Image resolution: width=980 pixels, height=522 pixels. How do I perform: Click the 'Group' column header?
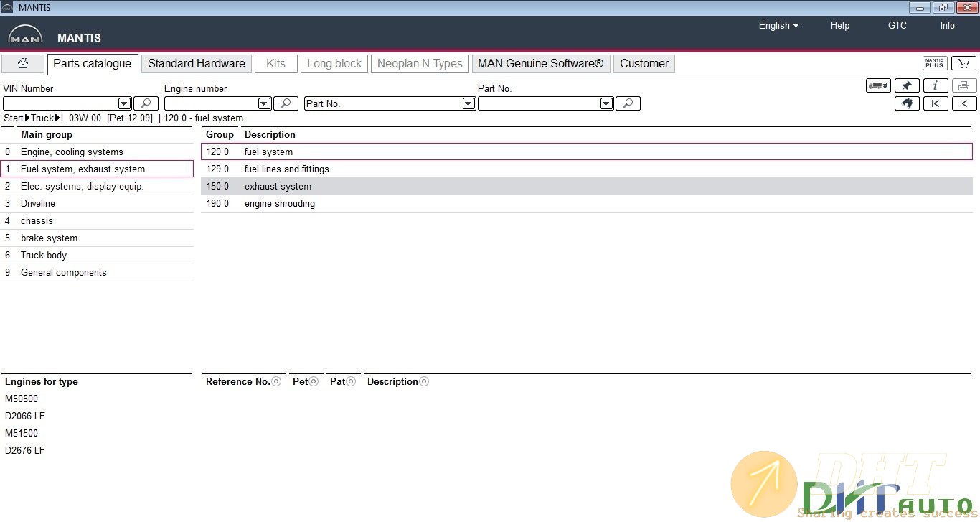click(x=220, y=134)
